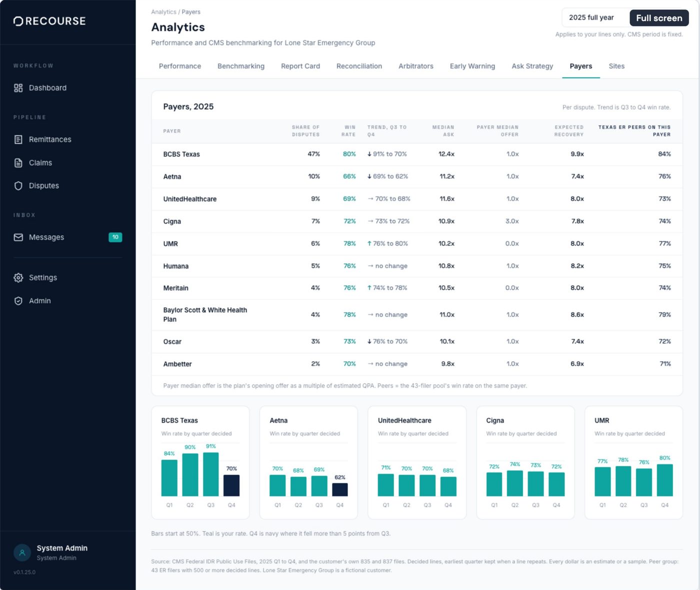Click Oscar's trend 76% to 70%
This screenshot has width=700, height=590.
click(x=387, y=342)
